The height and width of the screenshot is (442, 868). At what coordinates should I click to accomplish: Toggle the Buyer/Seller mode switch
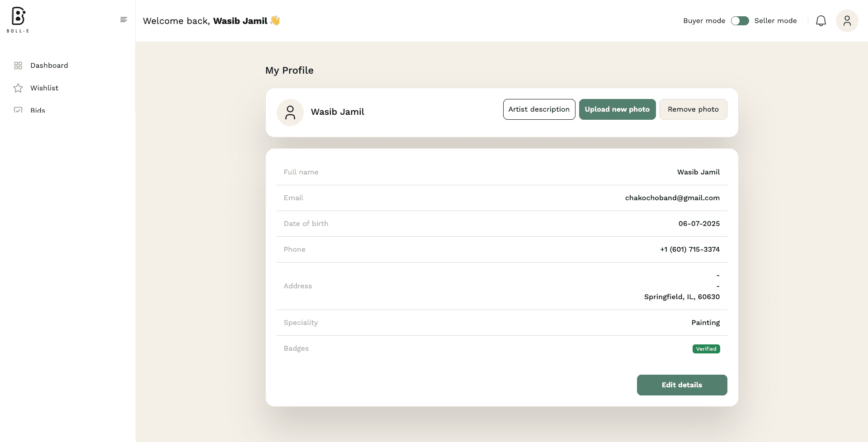point(740,21)
